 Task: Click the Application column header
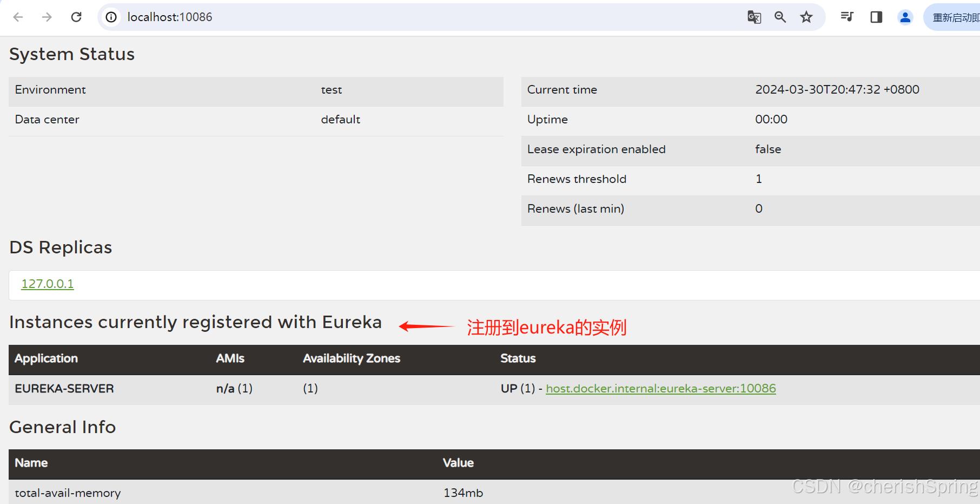47,358
